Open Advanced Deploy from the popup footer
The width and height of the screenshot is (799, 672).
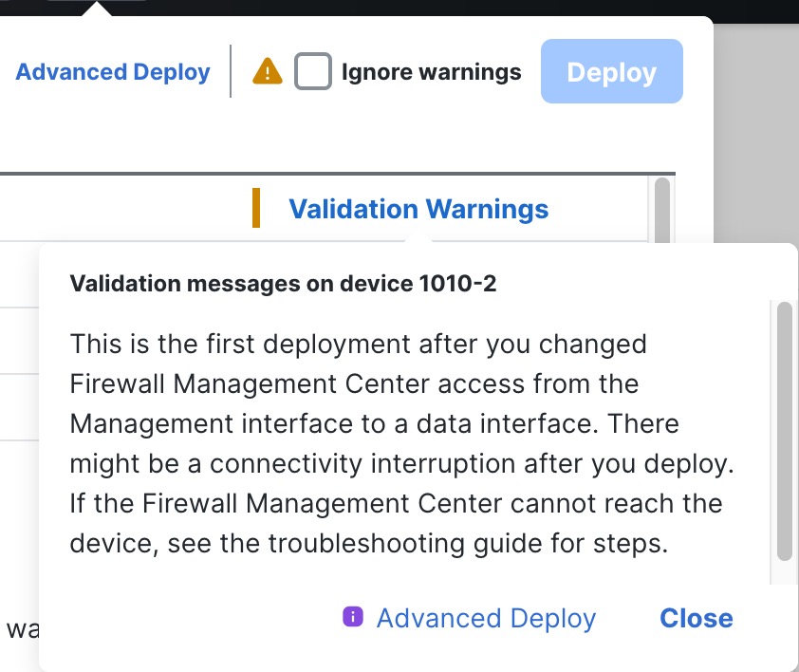(486, 618)
